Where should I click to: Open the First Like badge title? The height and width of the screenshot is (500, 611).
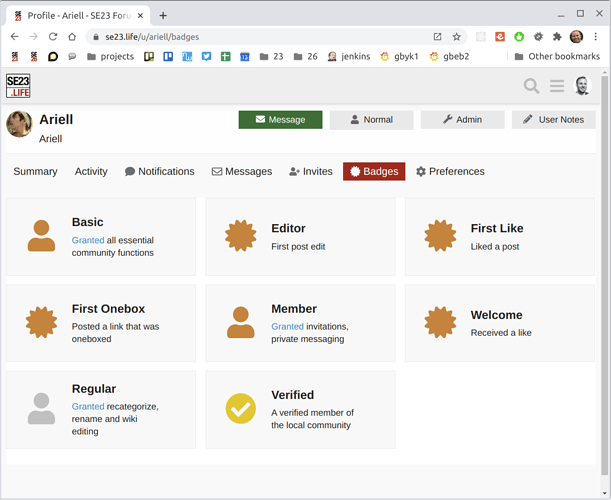tap(497, 228)
